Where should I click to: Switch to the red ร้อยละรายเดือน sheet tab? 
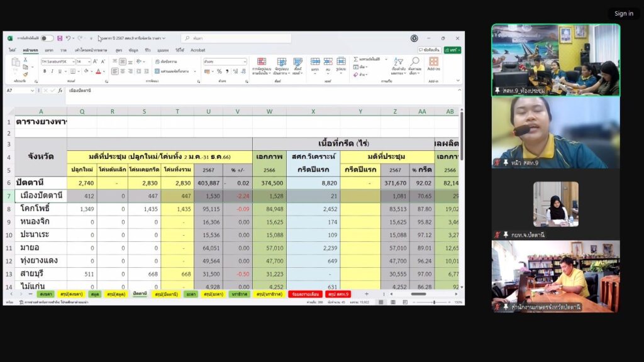(x=305, y=294)
